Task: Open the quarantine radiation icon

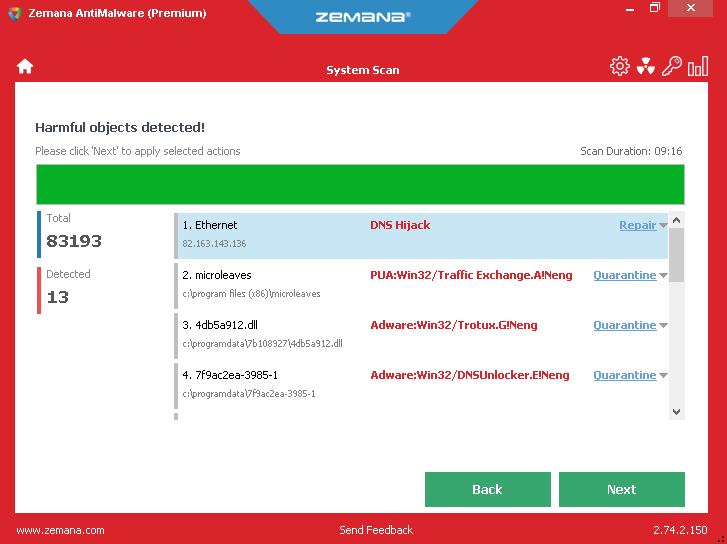Action: 645,66
